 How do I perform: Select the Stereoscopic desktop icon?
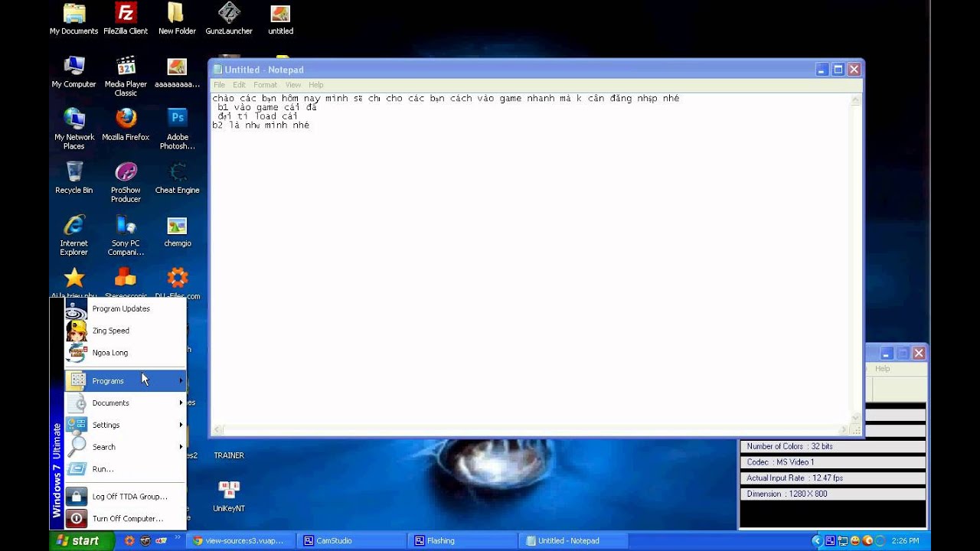[x=126, y=279]
